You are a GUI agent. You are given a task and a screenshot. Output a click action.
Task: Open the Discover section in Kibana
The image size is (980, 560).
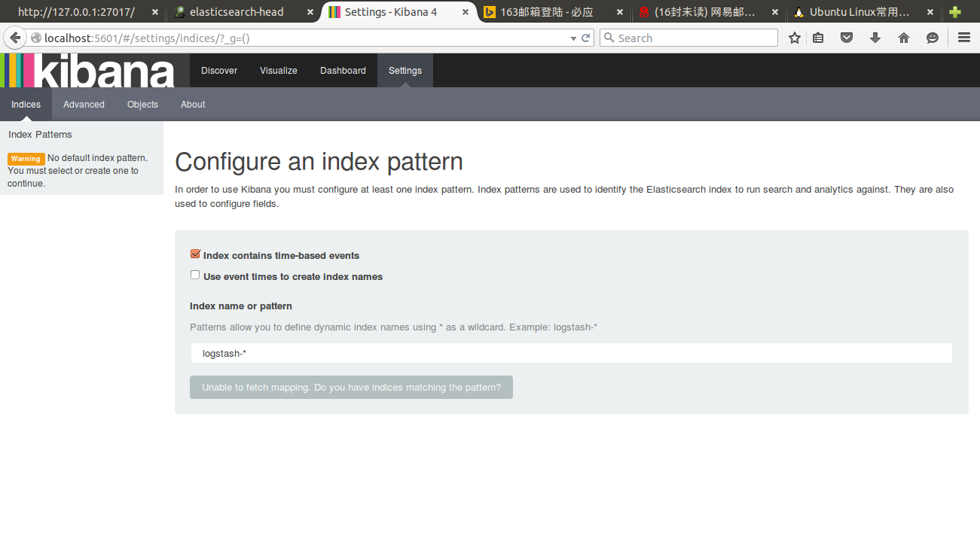pyautogui.click(x=219, y=71)
